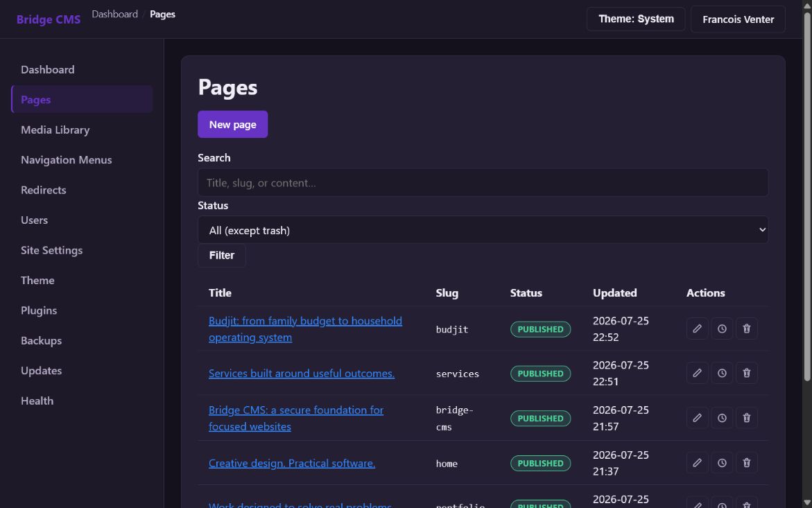Viewport: 812px width, 508px height.
Task: Open Health in the sidebar
Action: pos(81,400)
